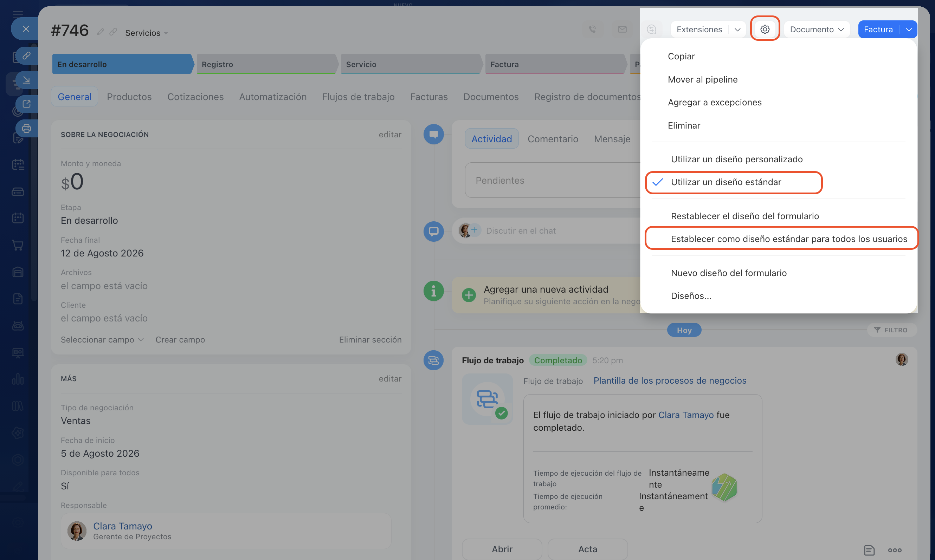The height and width of the screenshot is (560, 935).
Task: Open shopping cart icon in left sidebar
Action: (x=18, y=245)
